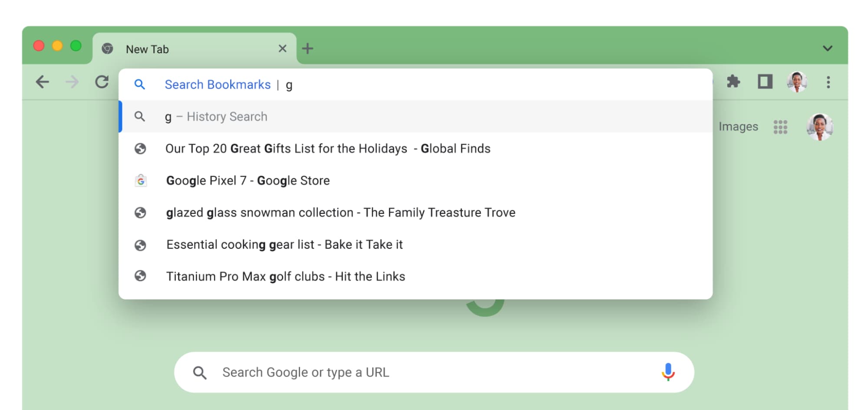This screenshot has width=868, height=410.
Task: Expand the tab search chevron
Action: pos(827,48)
